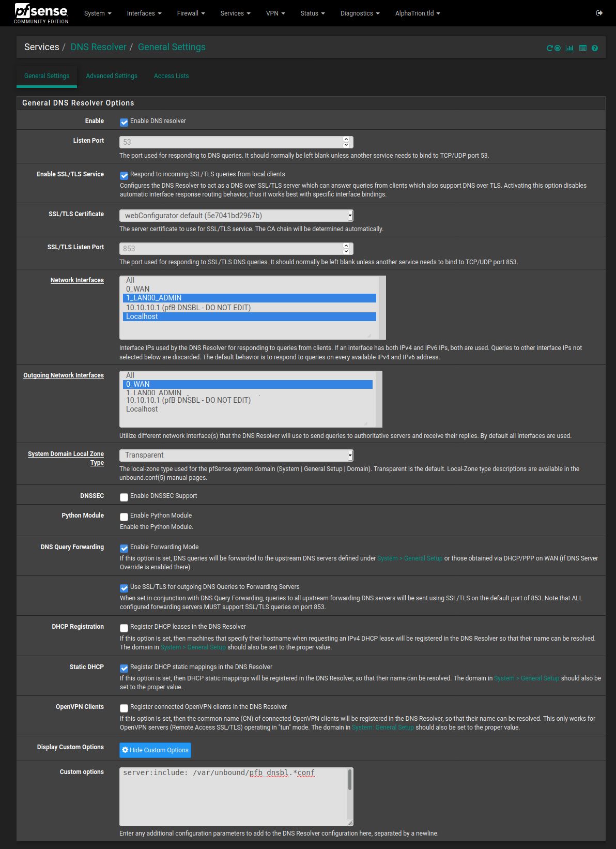Switch to the Access Lists tab

click(x=171, y=76)
